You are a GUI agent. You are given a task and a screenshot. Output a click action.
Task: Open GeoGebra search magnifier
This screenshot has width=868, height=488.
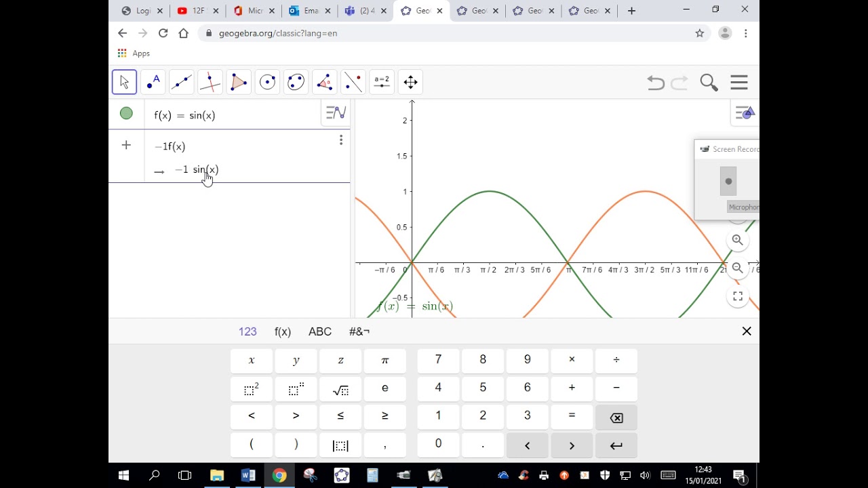click(x=709, y=83)
